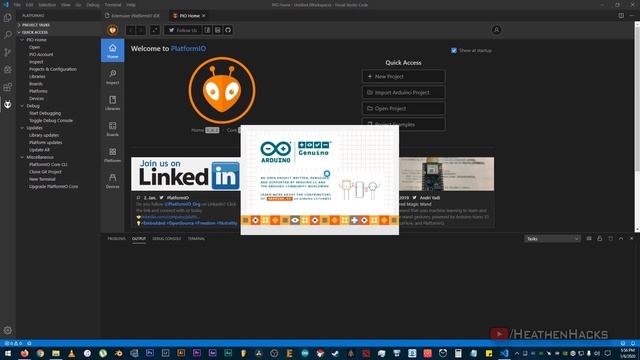Open the Selection menu
The width and height of the screenshot is (640, 360).
[47, 5]
